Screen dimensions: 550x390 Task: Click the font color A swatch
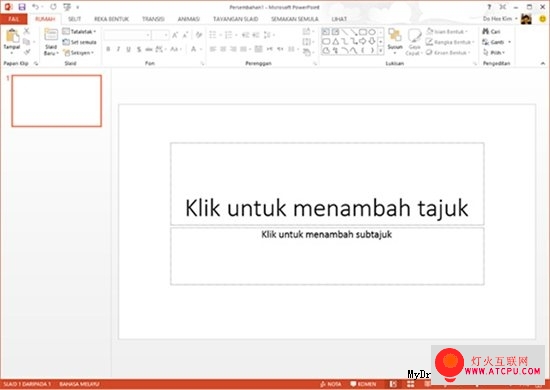193,49
